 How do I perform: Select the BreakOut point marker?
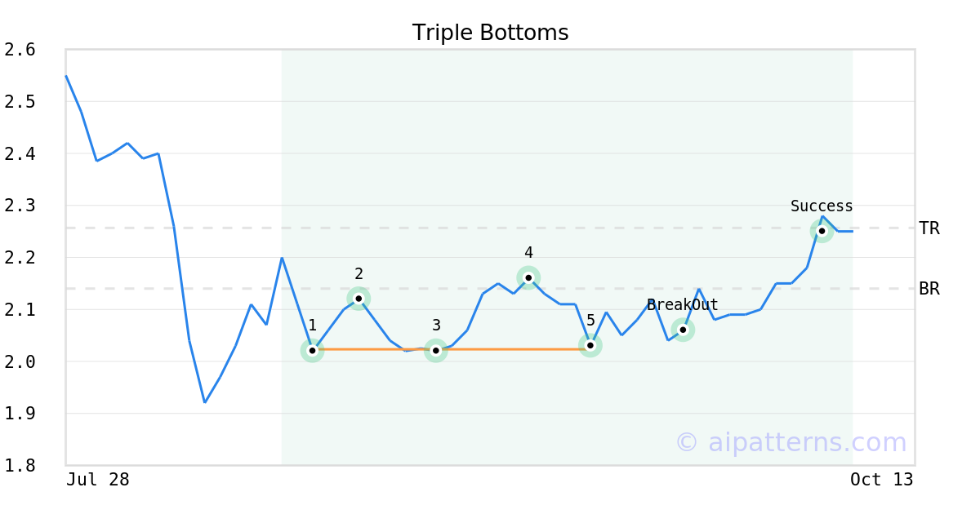coord(683,330)
